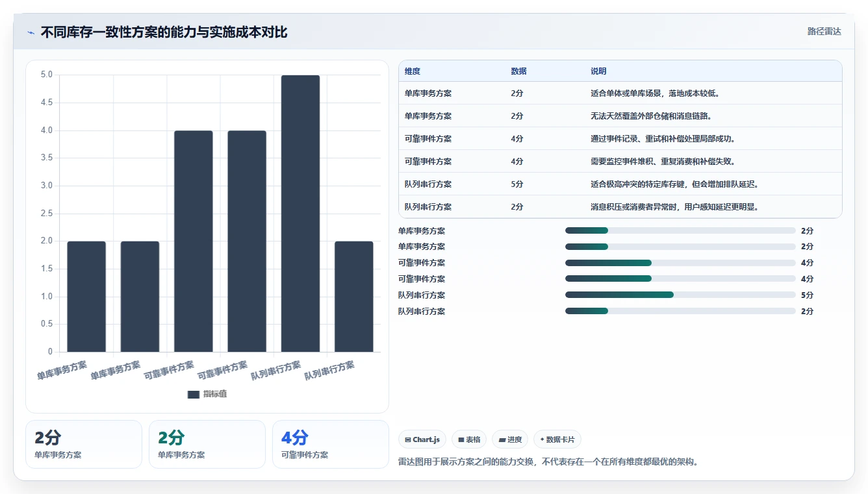Click the footer note starting with 雷达图用于展示
868x494 pixels.
pos(548,462)
